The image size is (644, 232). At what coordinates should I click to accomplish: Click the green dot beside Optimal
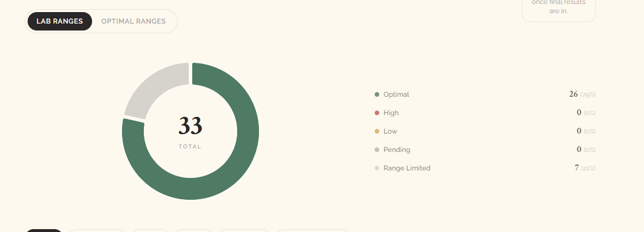377,94
